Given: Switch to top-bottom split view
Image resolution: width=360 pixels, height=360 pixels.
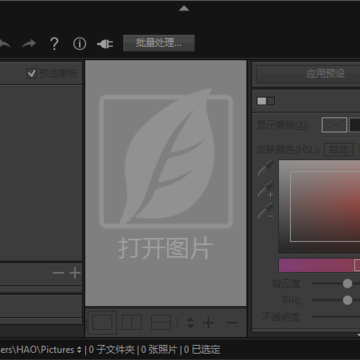Looking at the screenshot, I should tap(161, 323).
